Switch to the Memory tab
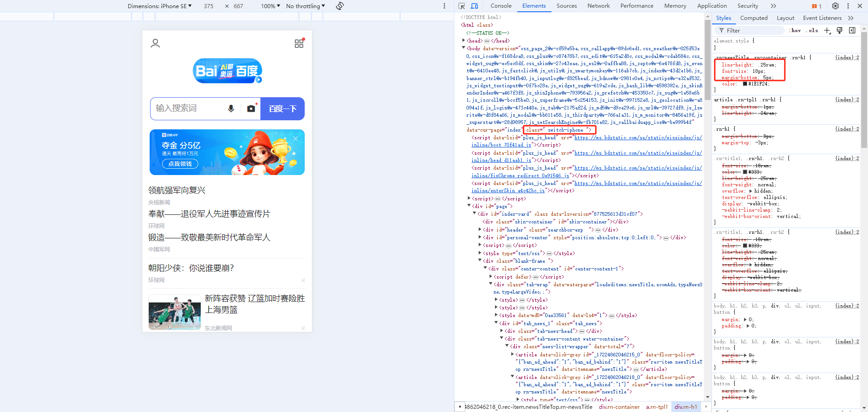This screenshot has width=868, height=412. point(675,6)
